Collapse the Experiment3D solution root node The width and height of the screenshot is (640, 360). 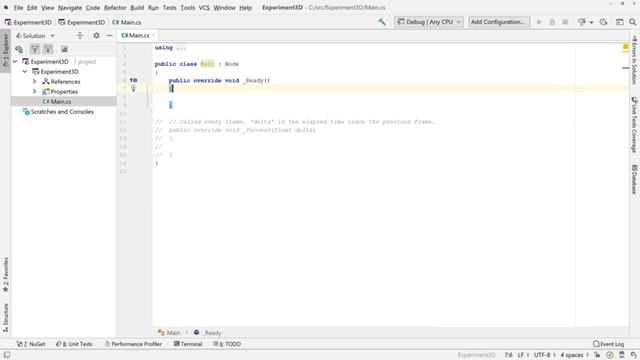click(x=15, y=62)
